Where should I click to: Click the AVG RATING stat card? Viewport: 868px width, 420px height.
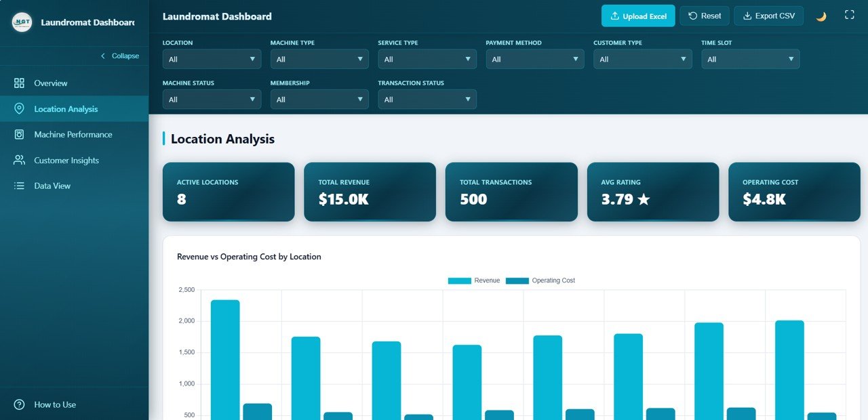click(652, 192)
